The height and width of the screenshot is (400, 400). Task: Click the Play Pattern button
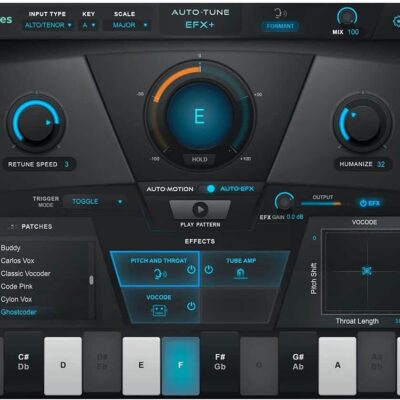tap(200, 210)
